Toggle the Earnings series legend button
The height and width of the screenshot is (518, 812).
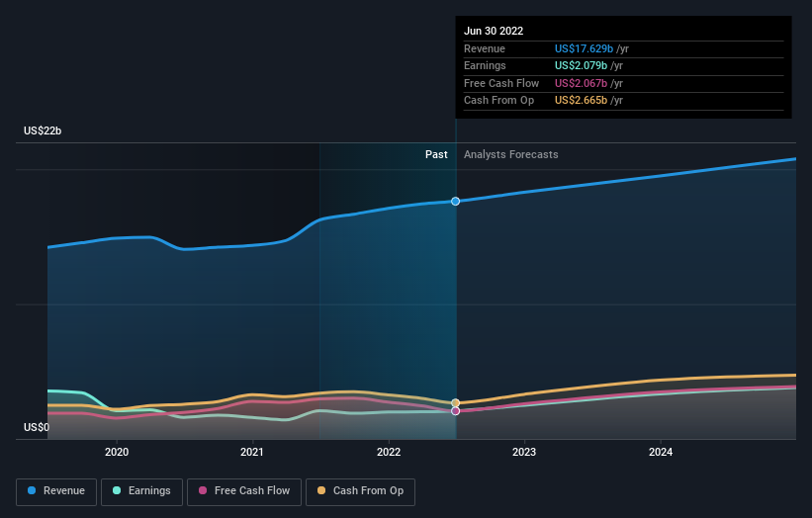(141, 491)
